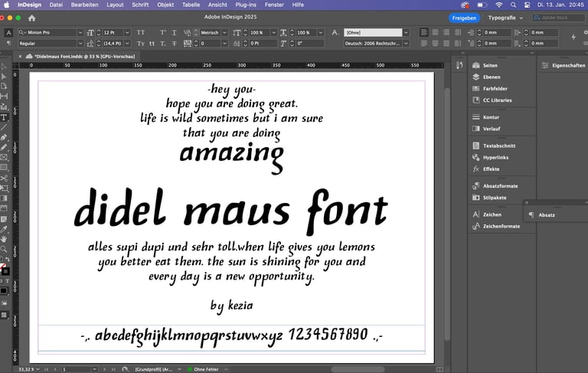Select the Hand tool
588x373 pixels.
click(x=4, y=239)
